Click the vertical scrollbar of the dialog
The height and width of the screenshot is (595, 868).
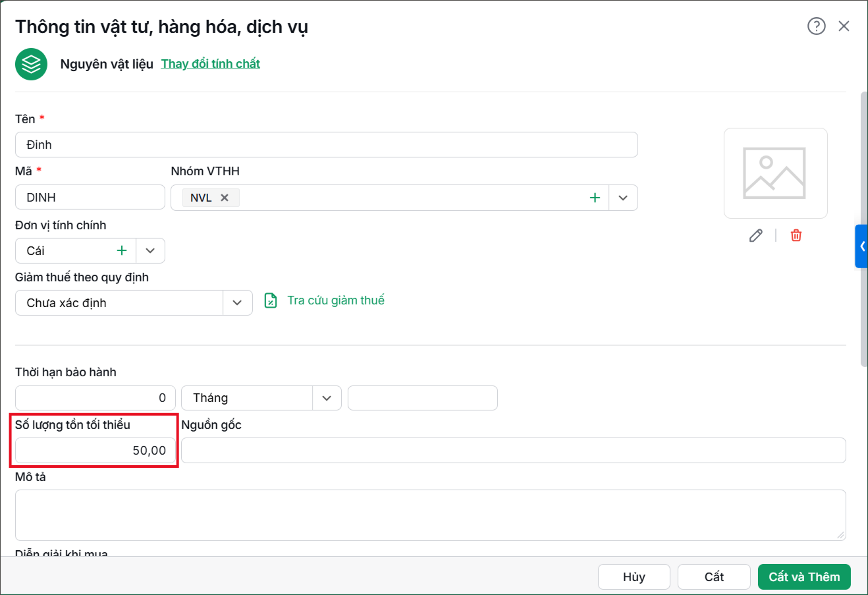point(864,229)
